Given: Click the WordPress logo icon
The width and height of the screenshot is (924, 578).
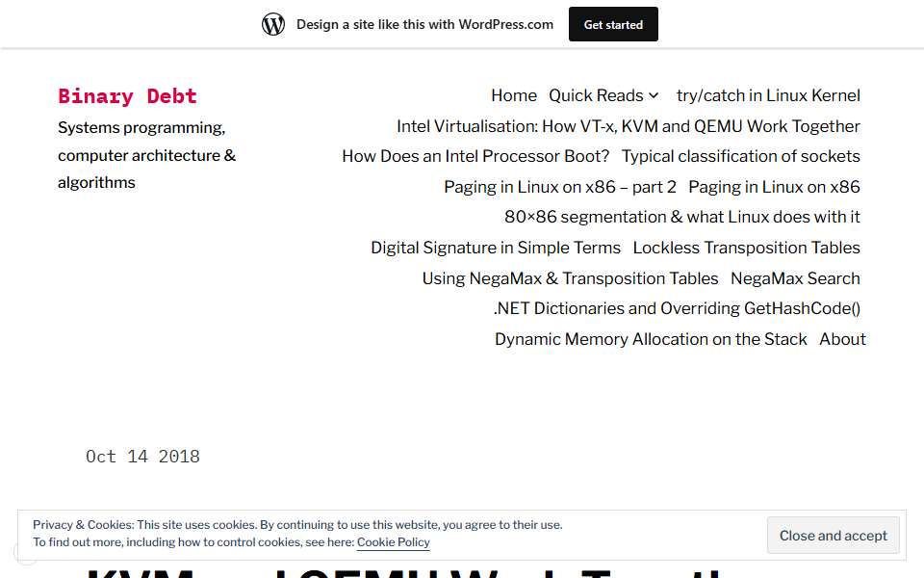Looking at the screenshot, I should point(273,24).
